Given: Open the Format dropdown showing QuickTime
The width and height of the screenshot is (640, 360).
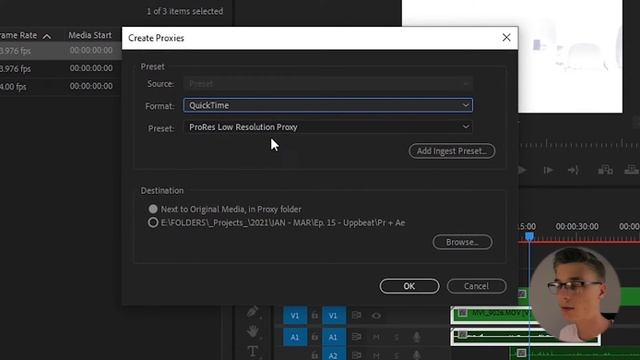Looking at the screenshot, I should coord(328,105).
